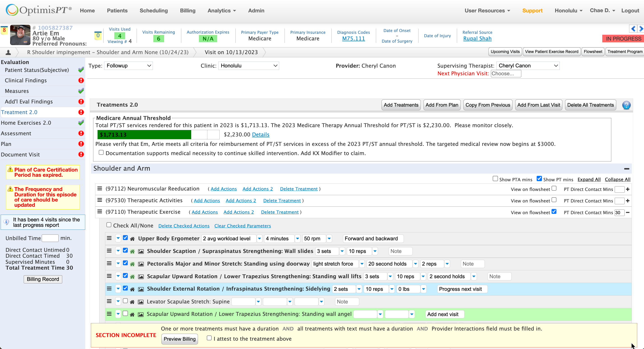
Task: Open Medicare threshold Details link
Action: pos(260,135)
